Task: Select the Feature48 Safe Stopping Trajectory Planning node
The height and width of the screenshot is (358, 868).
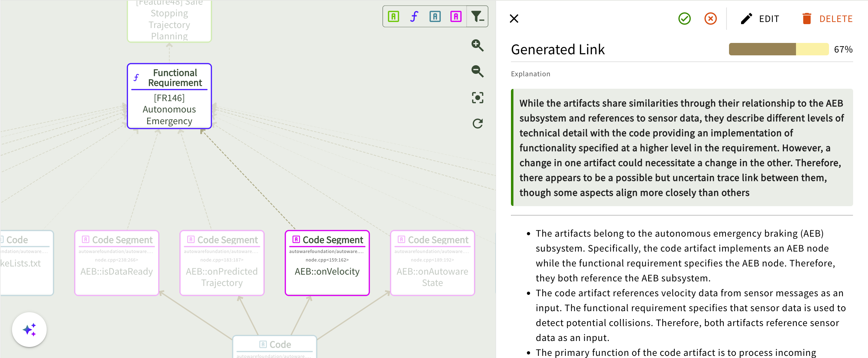Action: tap(169, 21)
